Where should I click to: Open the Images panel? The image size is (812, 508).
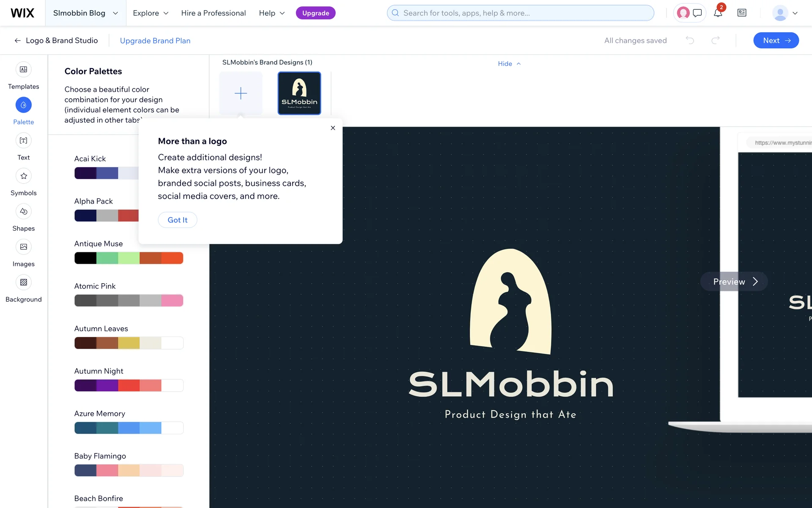click(23, 247)
